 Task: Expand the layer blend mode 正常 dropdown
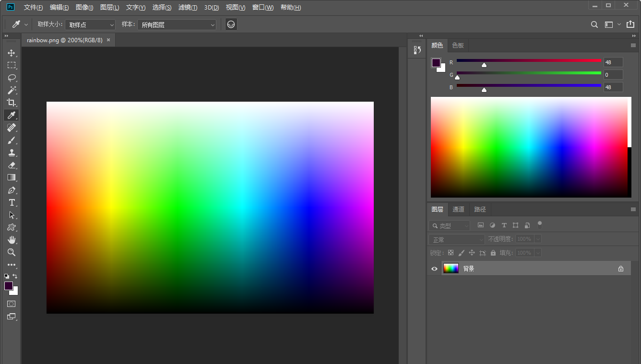pyautogui.click(x=457, y=239)
